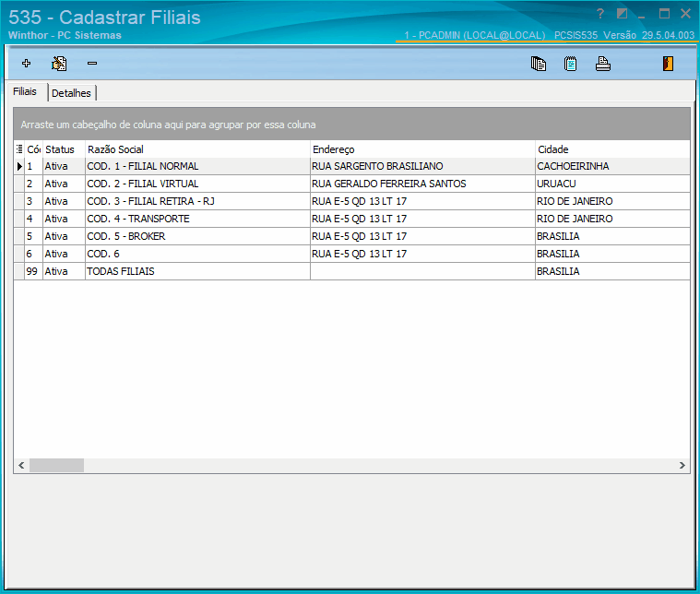Click the plus icon to add a filial
The image size is (700, 594).
point(27,64)
